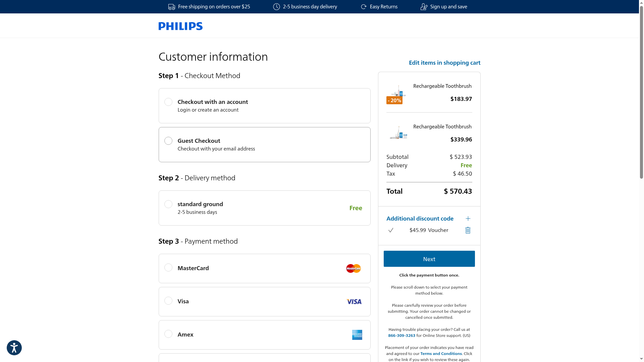Expand additional discount code with plus
The height and width of the screenshot is (362, 644).
(x=468, y=219)
